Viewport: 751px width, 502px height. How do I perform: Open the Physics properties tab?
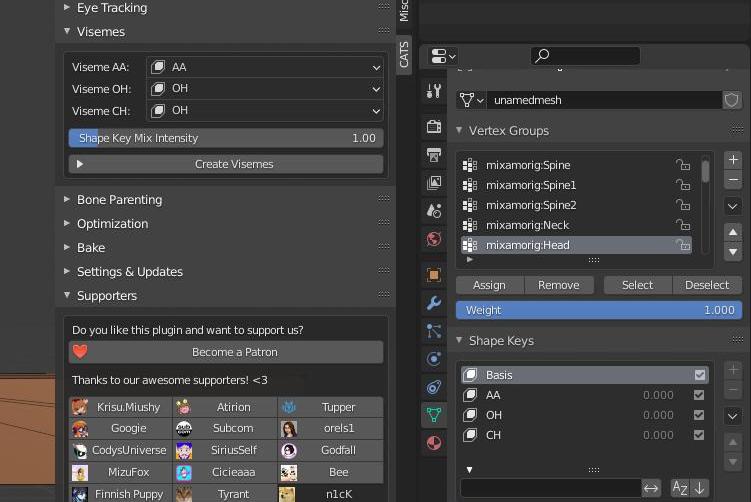point(433,358)
